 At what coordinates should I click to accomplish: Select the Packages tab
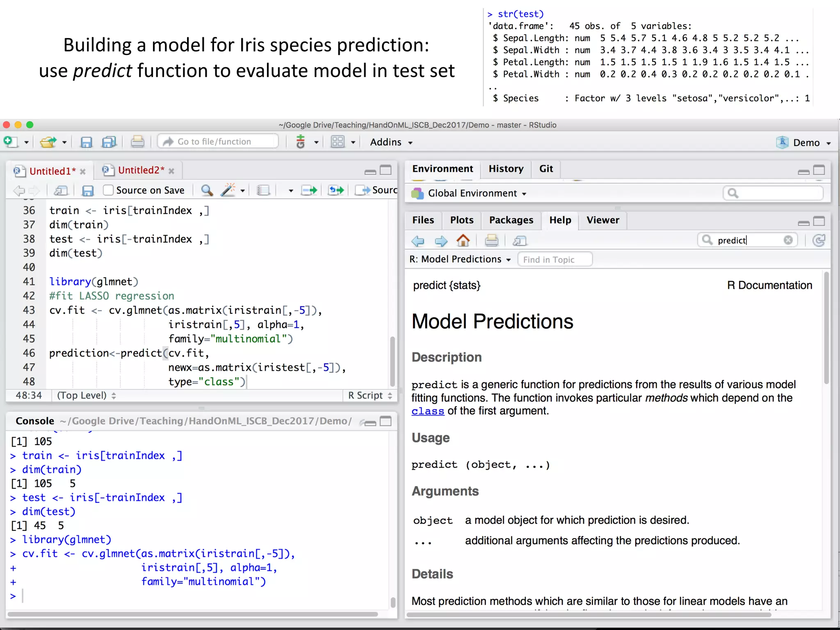[x=511, y=220]
